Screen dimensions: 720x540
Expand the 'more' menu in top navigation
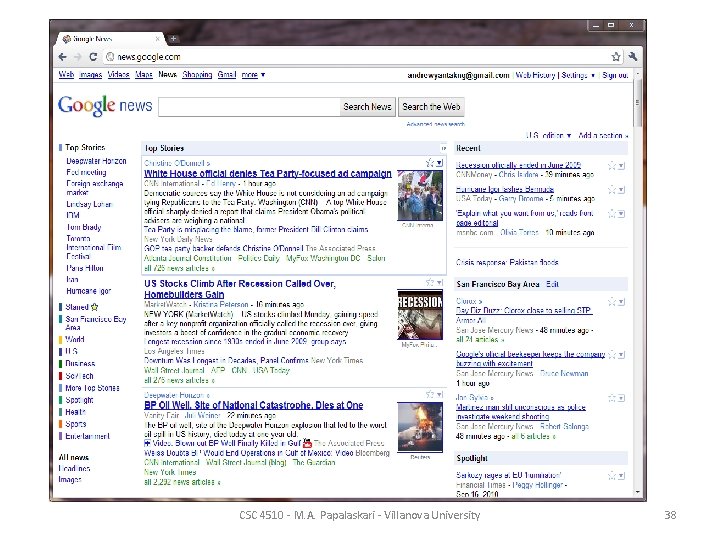[x=253, y=74]
